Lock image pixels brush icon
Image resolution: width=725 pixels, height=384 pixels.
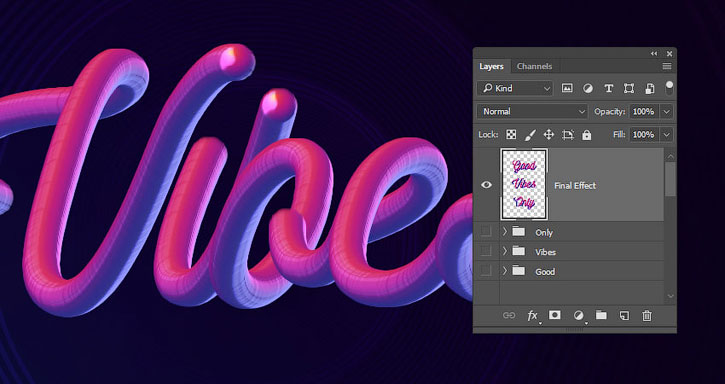click(x=530, y=135)
